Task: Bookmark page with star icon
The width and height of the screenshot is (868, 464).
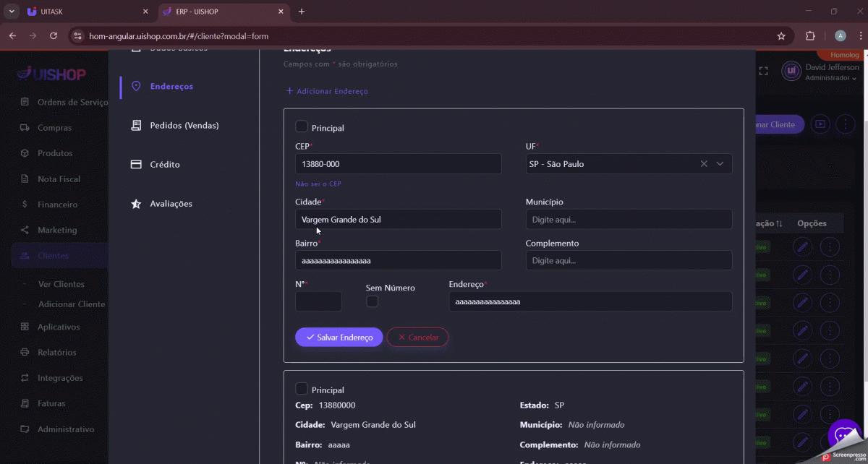Action: tap(781, 35)
